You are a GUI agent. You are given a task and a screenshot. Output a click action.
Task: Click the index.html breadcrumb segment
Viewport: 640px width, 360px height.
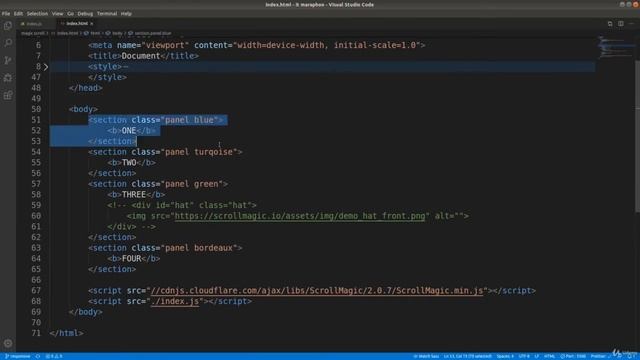point(67,33)
